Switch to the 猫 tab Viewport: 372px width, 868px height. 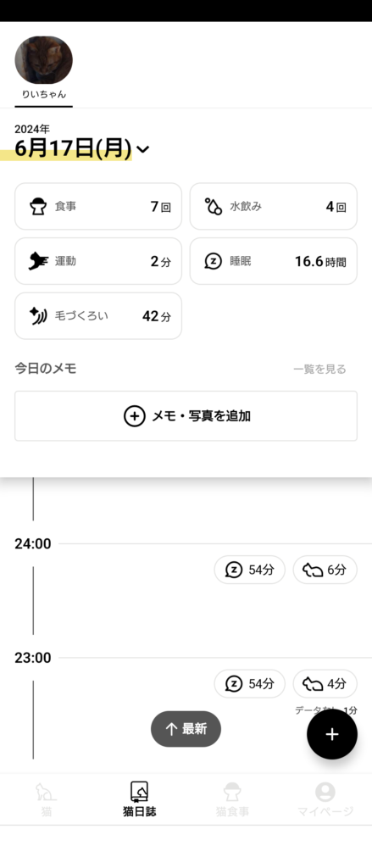(47, 799)
